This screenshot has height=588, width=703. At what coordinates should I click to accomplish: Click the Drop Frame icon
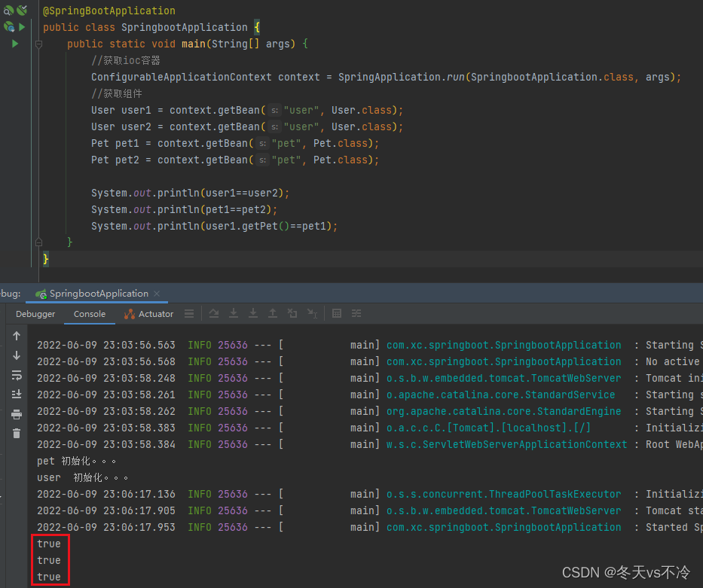pyautogui.click(x=292, y=313)
